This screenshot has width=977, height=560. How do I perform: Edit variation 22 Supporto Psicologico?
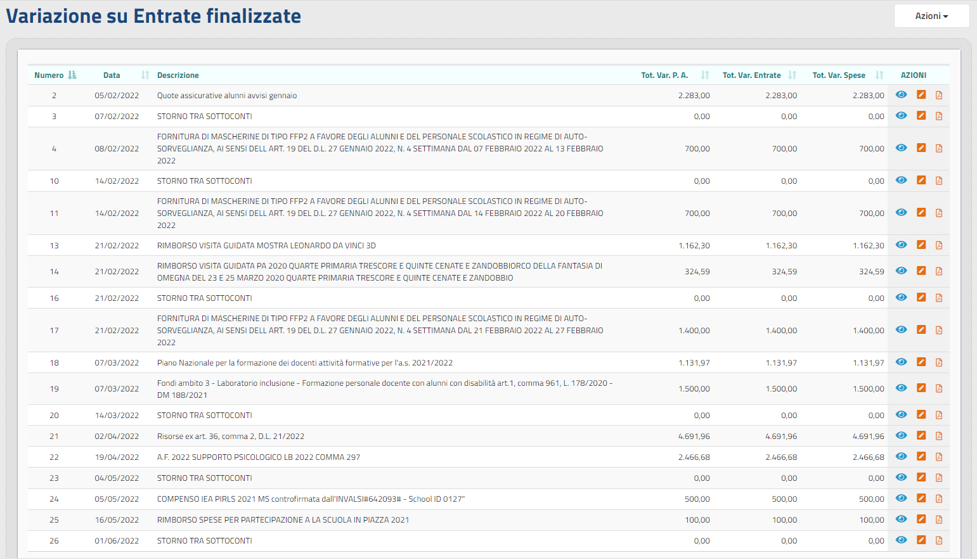pos(921,457)
